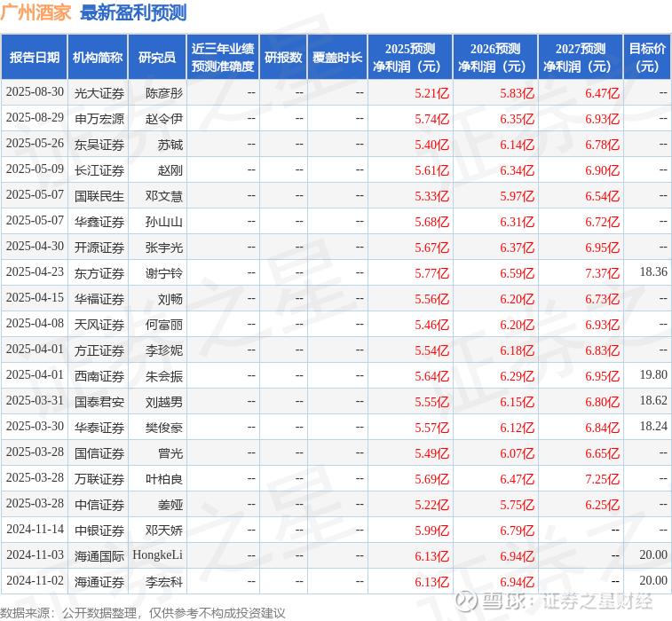Click the 长江证券 institution cell
This screenshot has width=672, height=621.
(99, 170)
